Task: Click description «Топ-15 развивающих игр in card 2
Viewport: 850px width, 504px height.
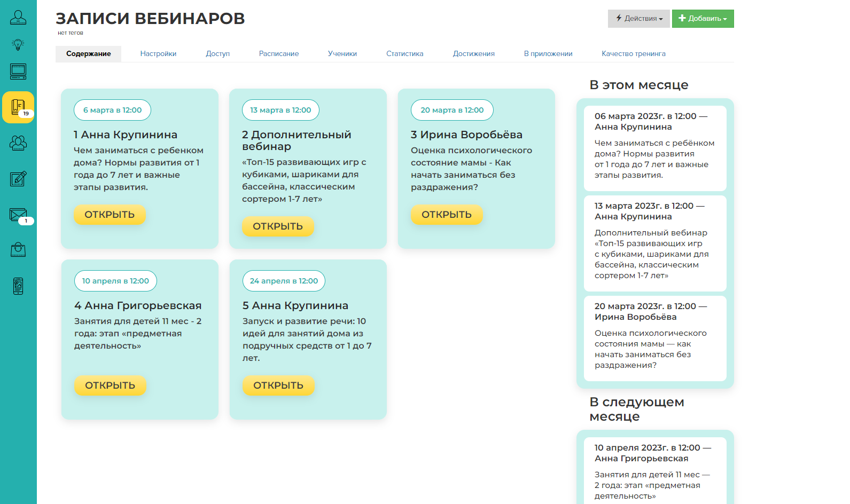Action: tap(305, 180)
